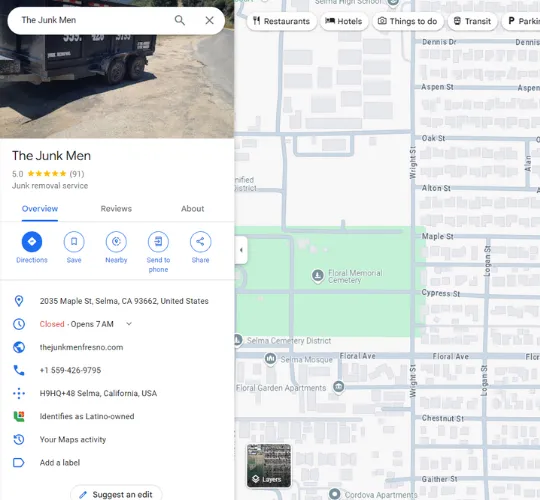
Task: Filter map by Restaurants chip
Action: [281, 21]
